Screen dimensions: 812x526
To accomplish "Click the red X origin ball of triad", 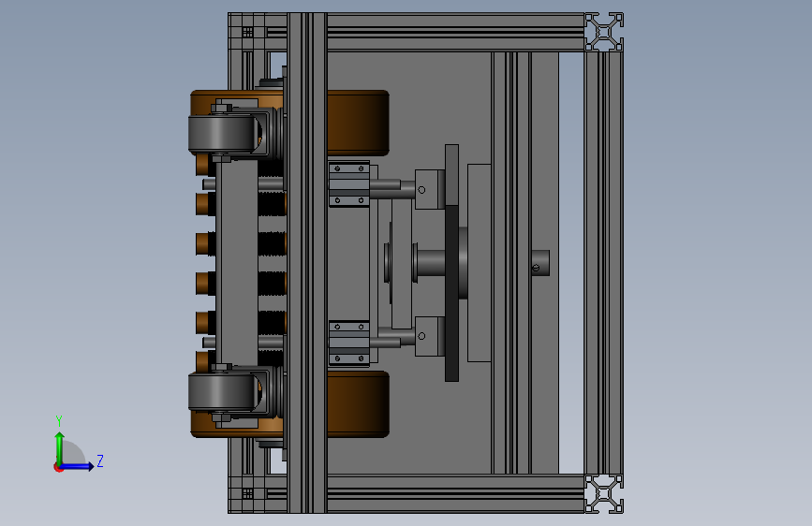I will click(x=58, y=467).
